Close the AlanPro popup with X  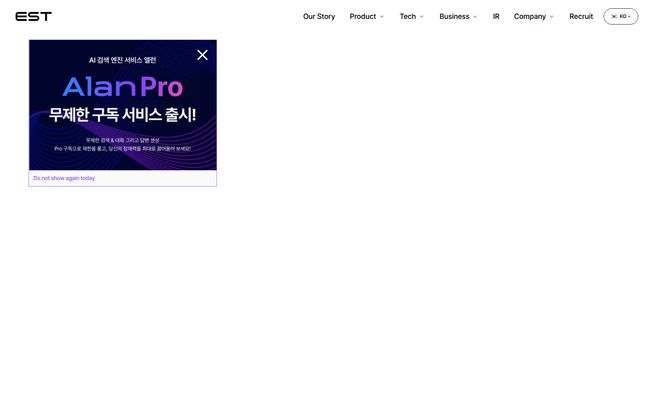[202, 55]
